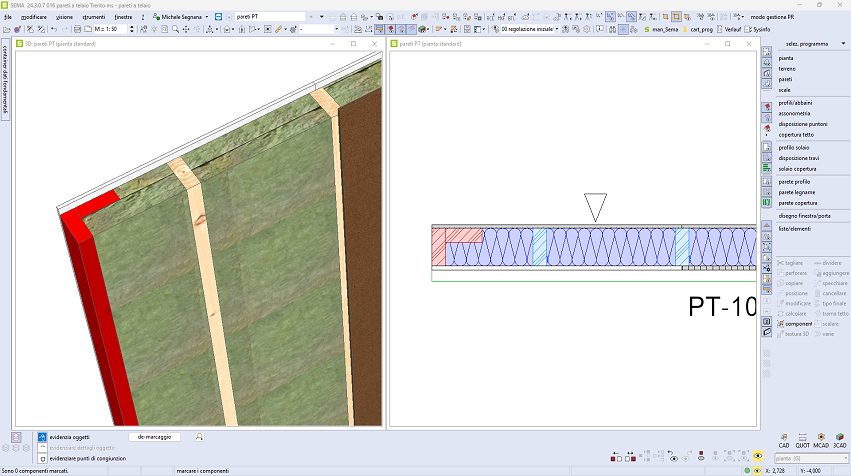851x476 pixels.
Task: Click the QUOT dimensioning icon
Action: [801, 437]
